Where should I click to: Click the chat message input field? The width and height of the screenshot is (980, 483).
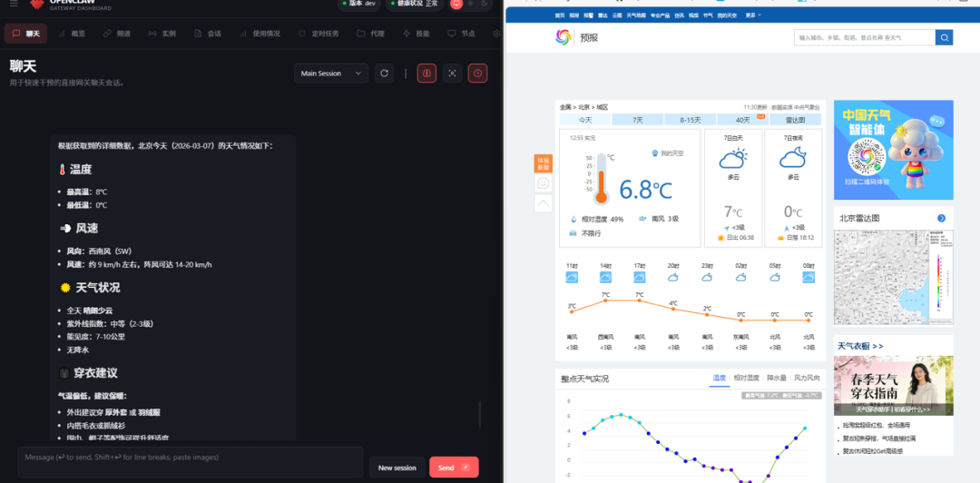pos(191,462)
